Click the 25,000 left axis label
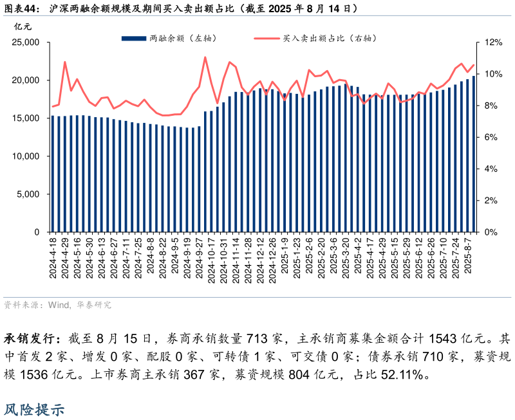This screenshot has width=515, height=420. coord(26,42)
